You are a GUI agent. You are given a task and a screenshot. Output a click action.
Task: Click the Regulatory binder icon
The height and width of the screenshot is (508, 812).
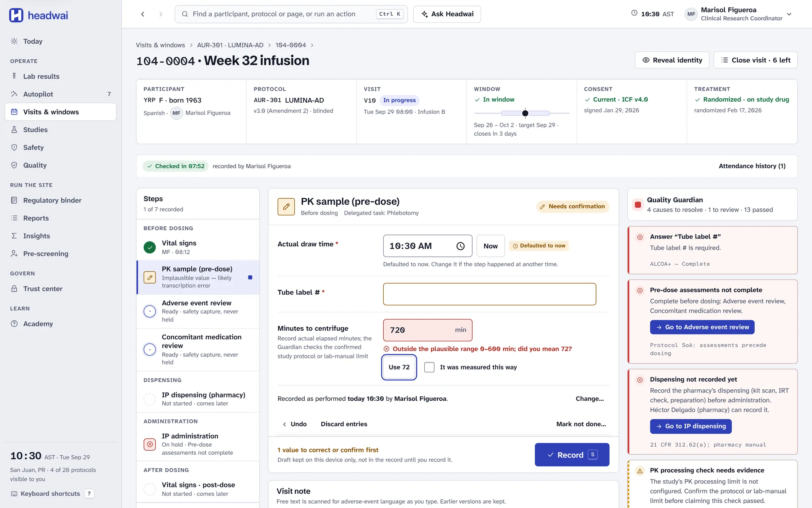14,200
